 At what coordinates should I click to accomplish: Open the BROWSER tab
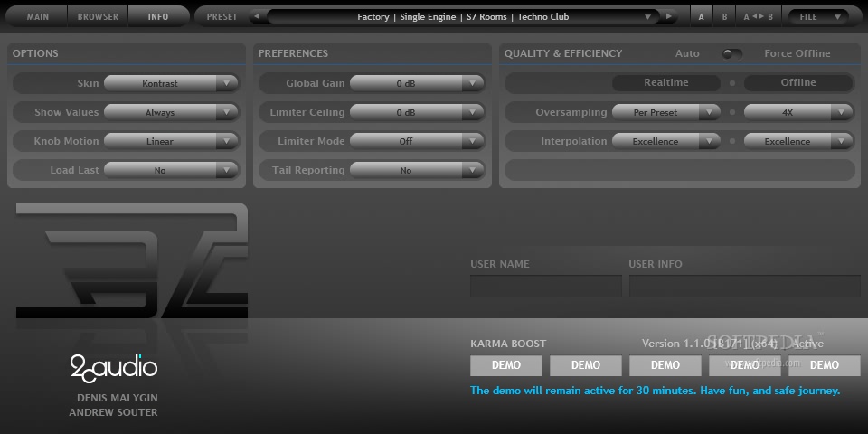click(98, 16)
